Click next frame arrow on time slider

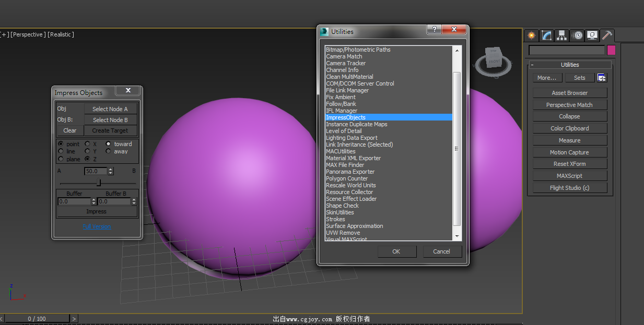point(74,318)
